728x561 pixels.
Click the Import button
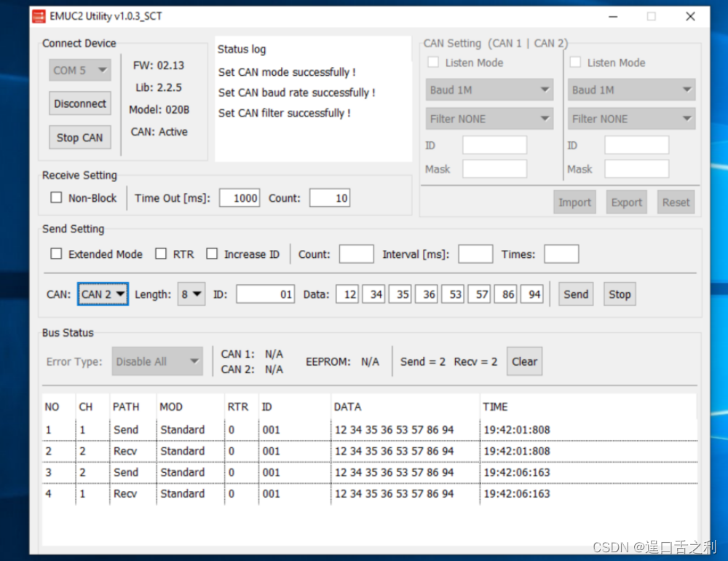click(574, 203)
